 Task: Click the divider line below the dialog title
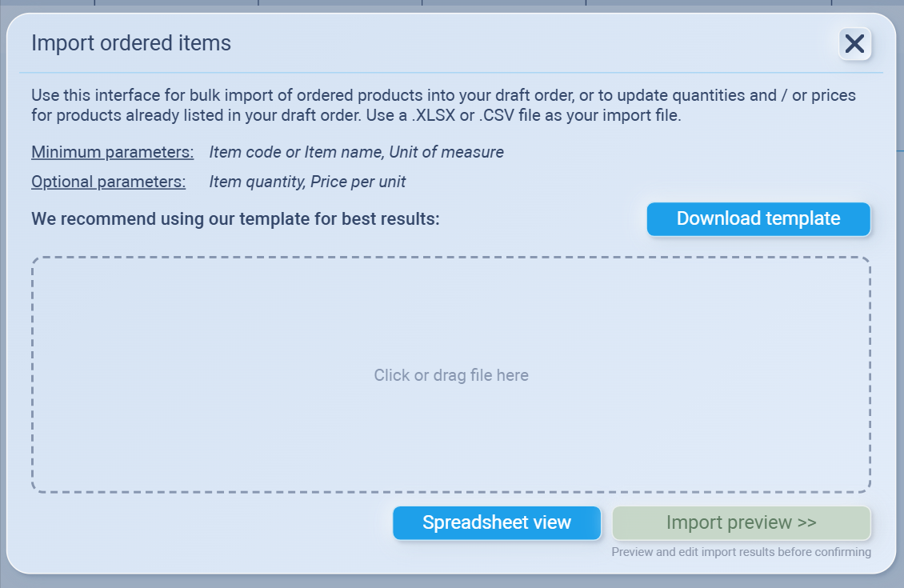click(x=451, y=73)
